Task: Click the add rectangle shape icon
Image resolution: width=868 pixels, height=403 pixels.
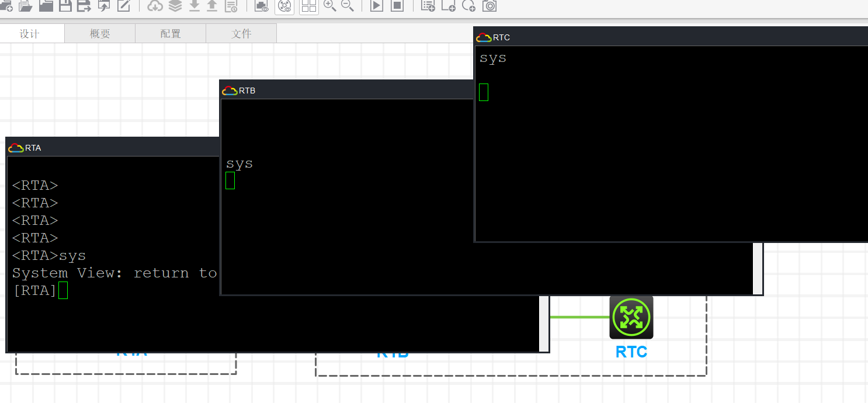Action: pyautogui.click(x=449, y=6)
